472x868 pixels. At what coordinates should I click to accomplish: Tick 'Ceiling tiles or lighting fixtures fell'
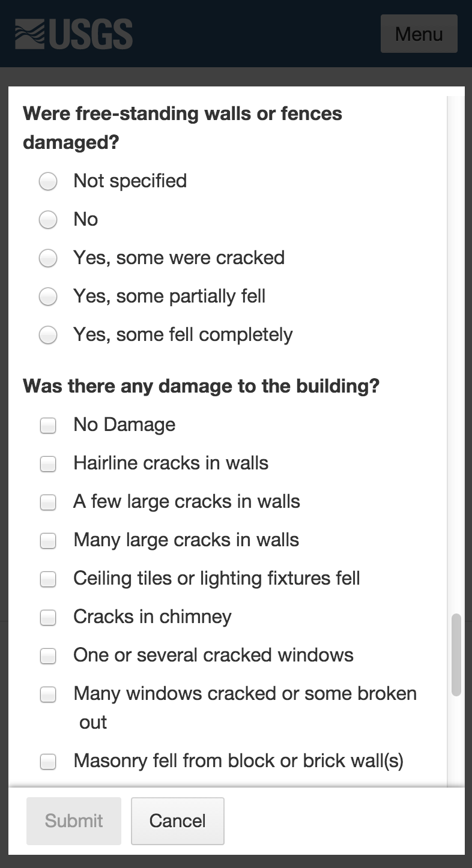[48, 579]
